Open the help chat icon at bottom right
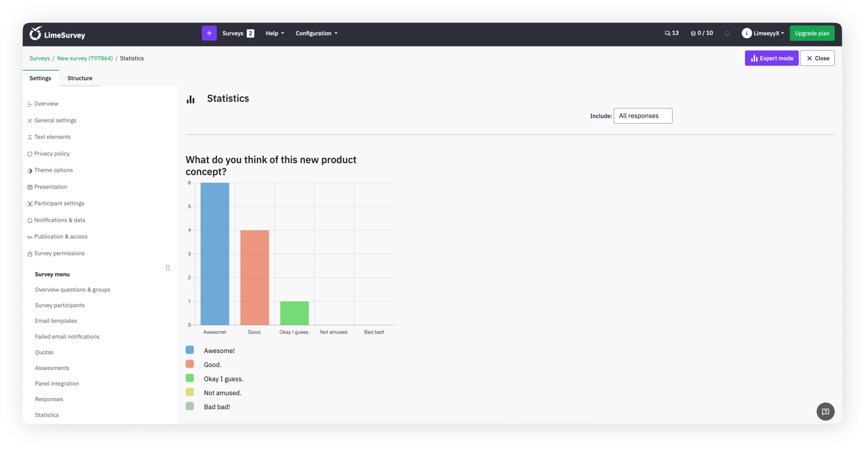Image resolution: width=868 pixels, height=450 pixels. tap(825, 412)
